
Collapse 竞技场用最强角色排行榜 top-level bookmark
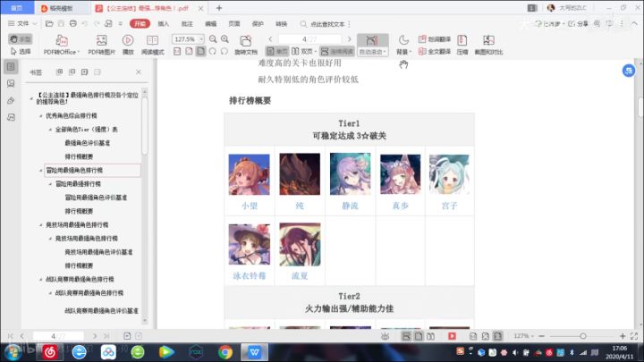coord(40,225)
